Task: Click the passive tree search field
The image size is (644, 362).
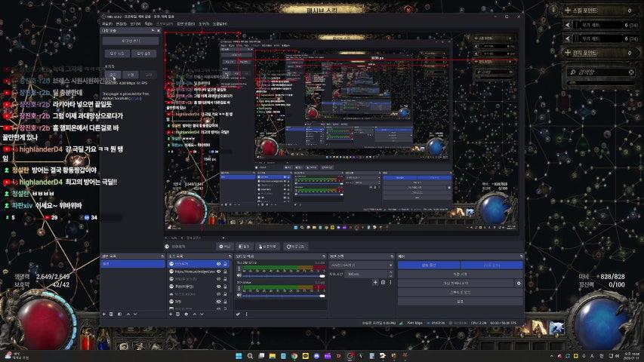Action: pos(600,72)
